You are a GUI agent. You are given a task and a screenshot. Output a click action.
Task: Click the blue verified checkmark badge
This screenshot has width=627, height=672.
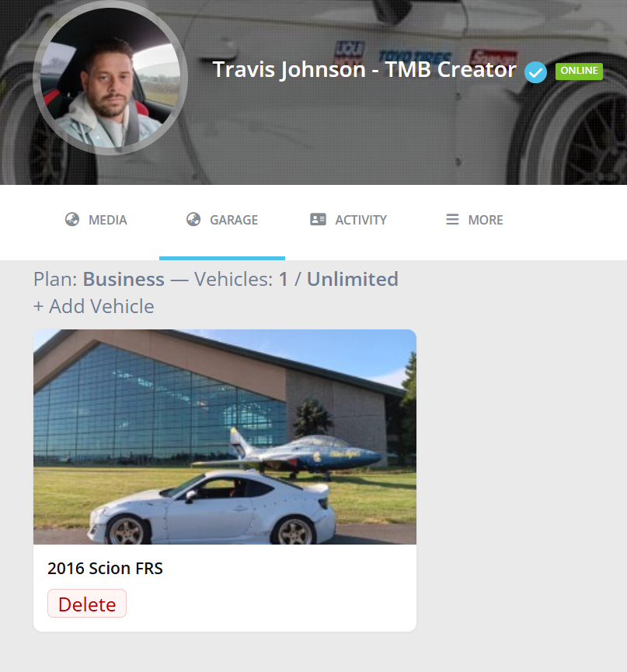point(535,72)
